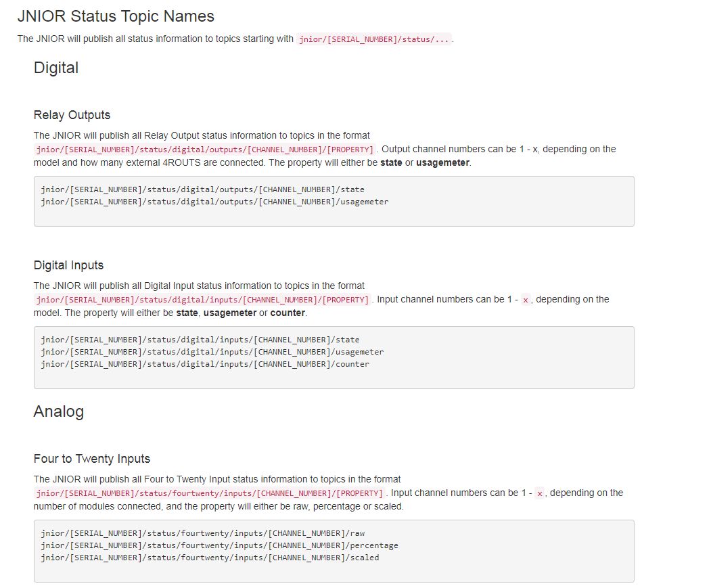Click the 'Relay Outputs' subheading

tap(72, 115)
